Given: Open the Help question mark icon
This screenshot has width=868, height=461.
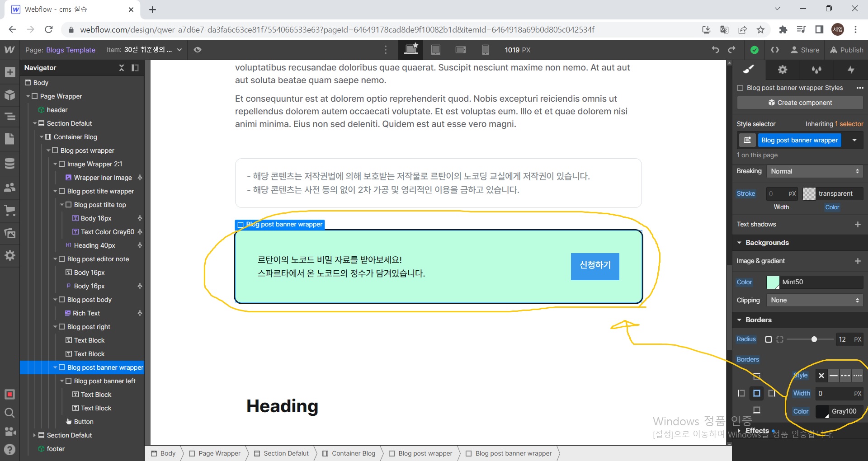Looking at the screenshot, I should pos(9,449).
